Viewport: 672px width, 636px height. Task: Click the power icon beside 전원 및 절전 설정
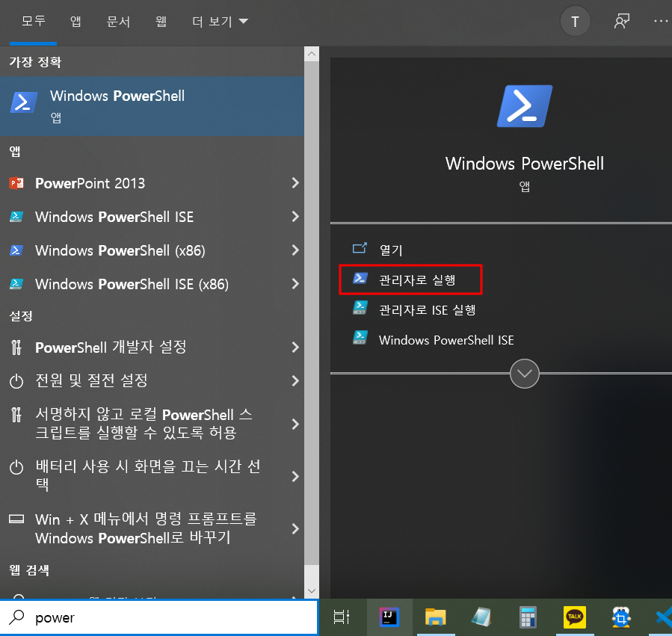point(16,380)
